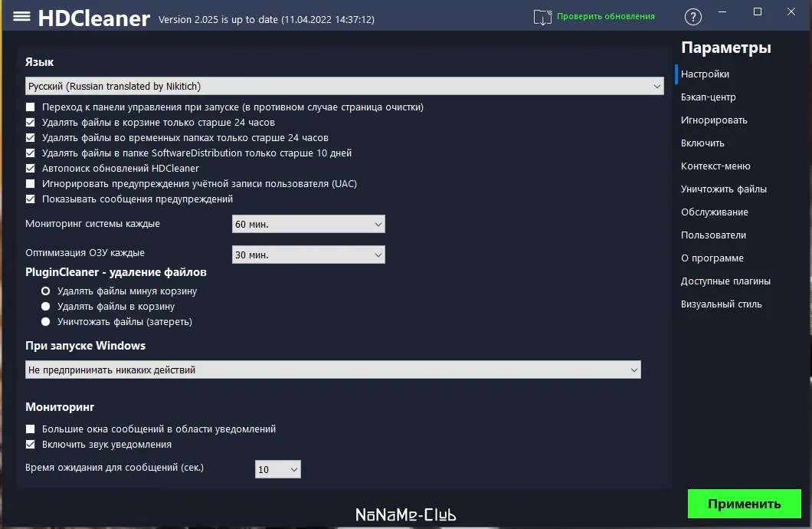Screen dimensions: 812x529
Task: Open Визуальный стиль section
Action: coord(721,304)
